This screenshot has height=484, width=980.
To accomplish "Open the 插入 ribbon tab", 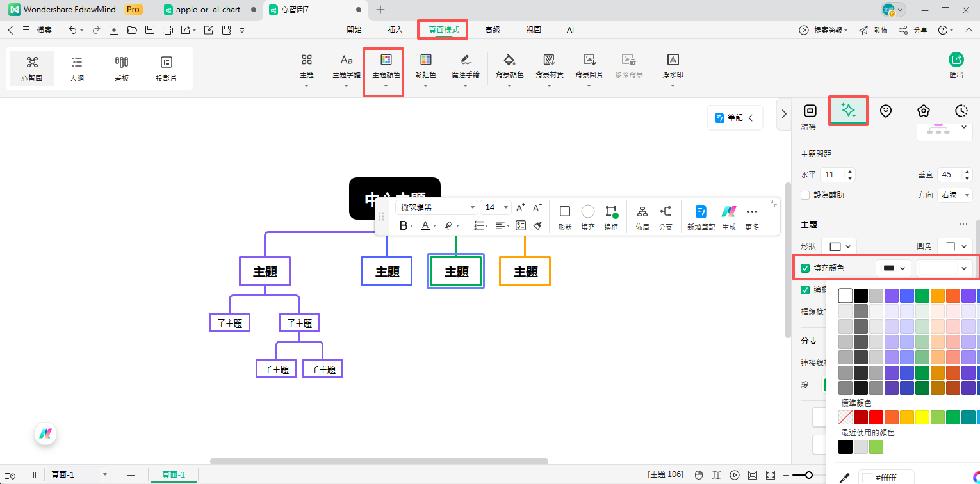I will pos(395,29).
